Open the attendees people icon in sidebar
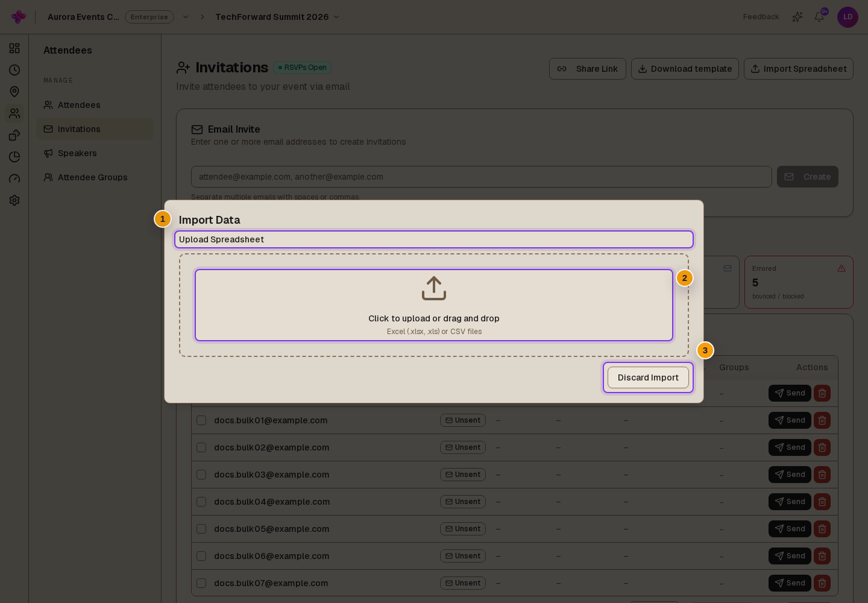Viewport: 868px width, 603px height. 14,113
